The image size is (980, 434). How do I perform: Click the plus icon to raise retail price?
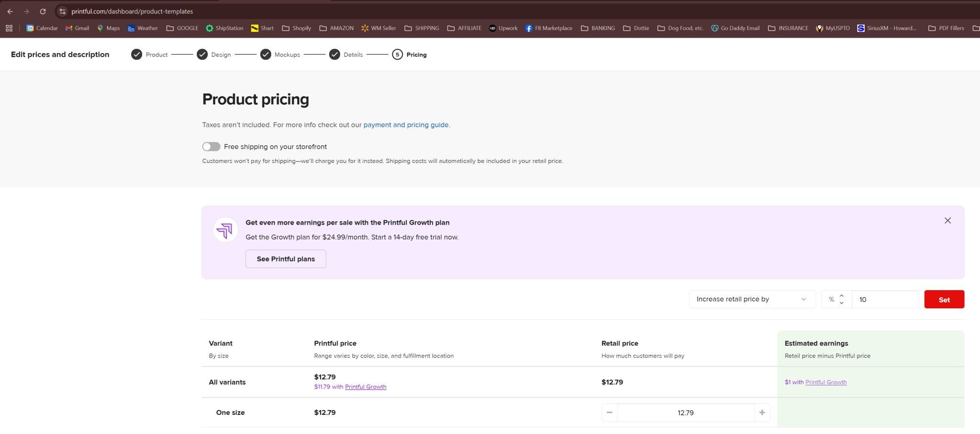(x=762, y=412)
